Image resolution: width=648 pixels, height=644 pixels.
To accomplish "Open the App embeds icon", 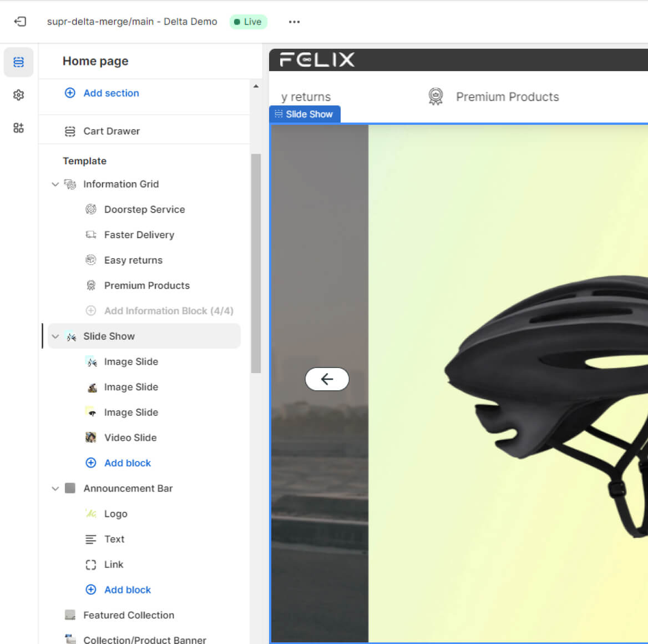I will (x=19, y=128).
